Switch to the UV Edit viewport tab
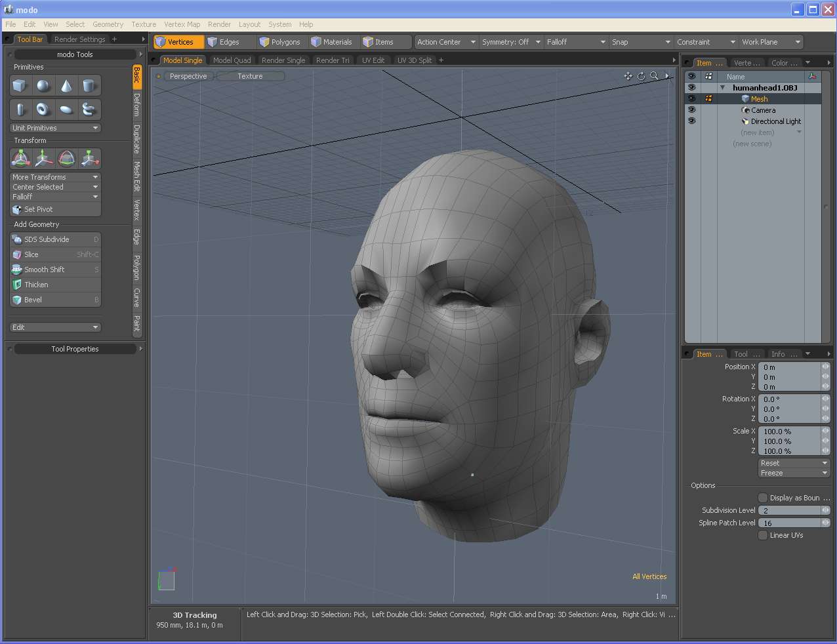The image size is (837, 644). pos(373,60)
